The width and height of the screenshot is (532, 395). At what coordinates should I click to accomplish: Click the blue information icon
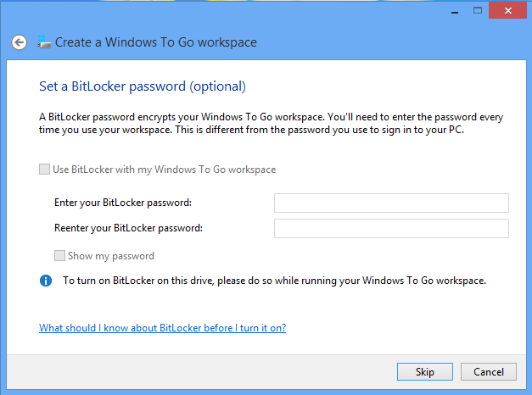coord(46,281)
